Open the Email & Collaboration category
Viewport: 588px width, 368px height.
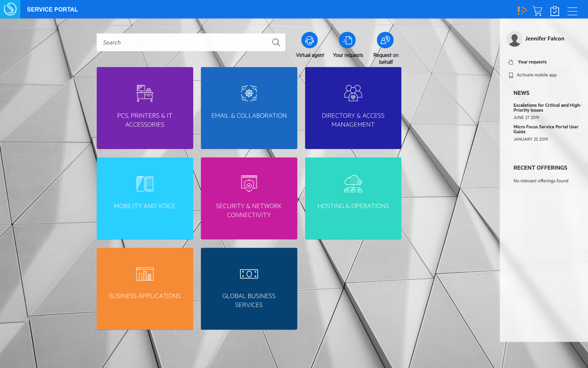(x=249, y=108)
